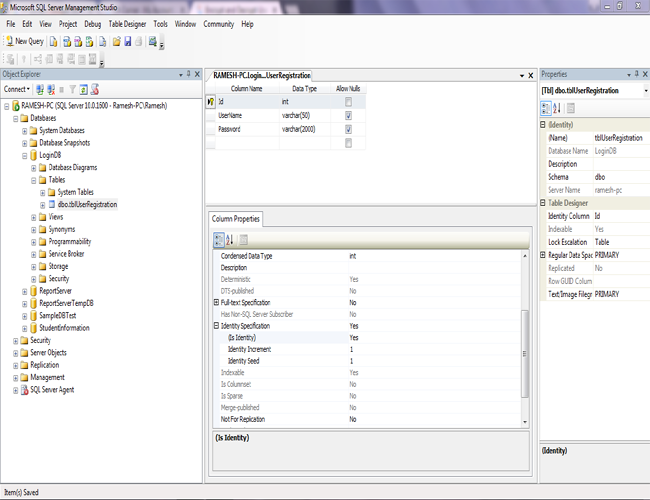The image size is (650, 500).
Task: Click Filter funnel icon in Object Explorer
Action: tap(73, 89)
